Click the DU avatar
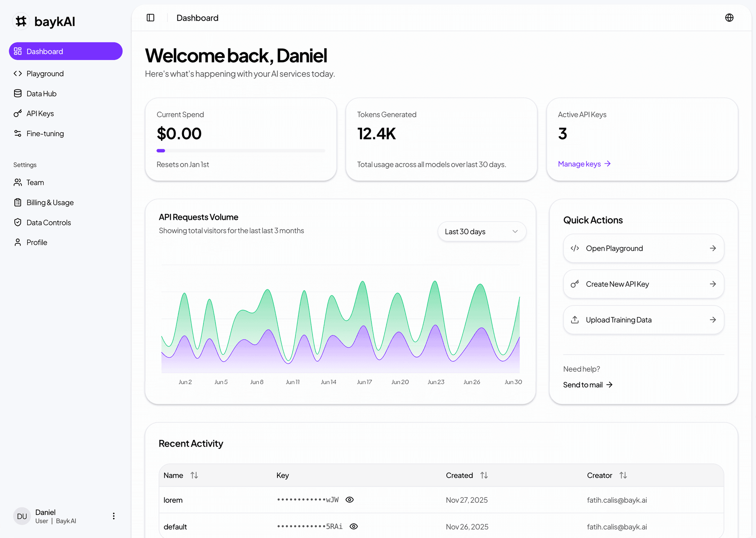 22,516
